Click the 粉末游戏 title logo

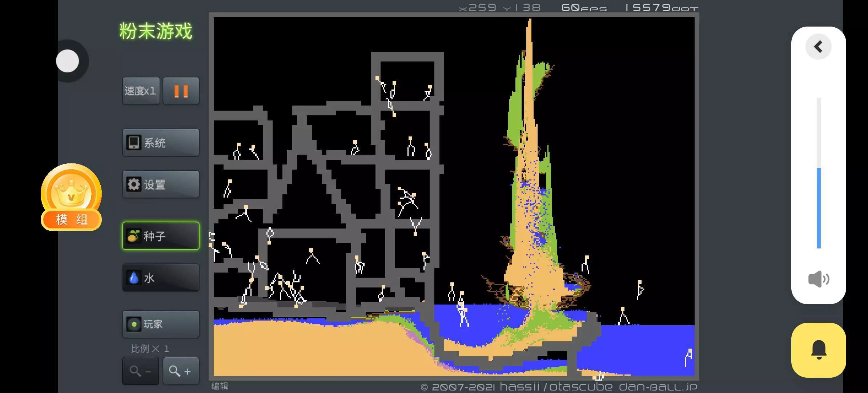[156, 31]
